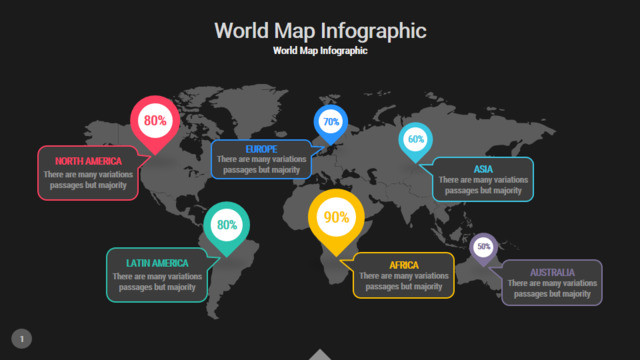Click the EUROPE callout heading
The width and height of the screenshot is (640, 360).
(261, 149)
